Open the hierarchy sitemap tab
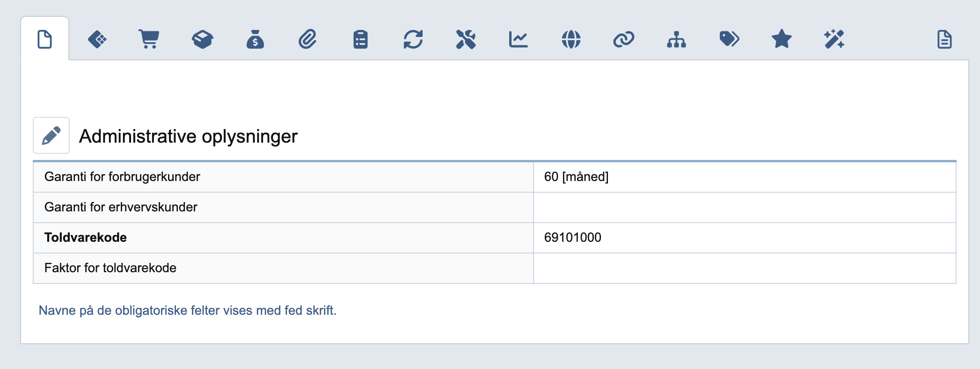The image size is (980, 369). pyautogui.click(x=676, y=39)
